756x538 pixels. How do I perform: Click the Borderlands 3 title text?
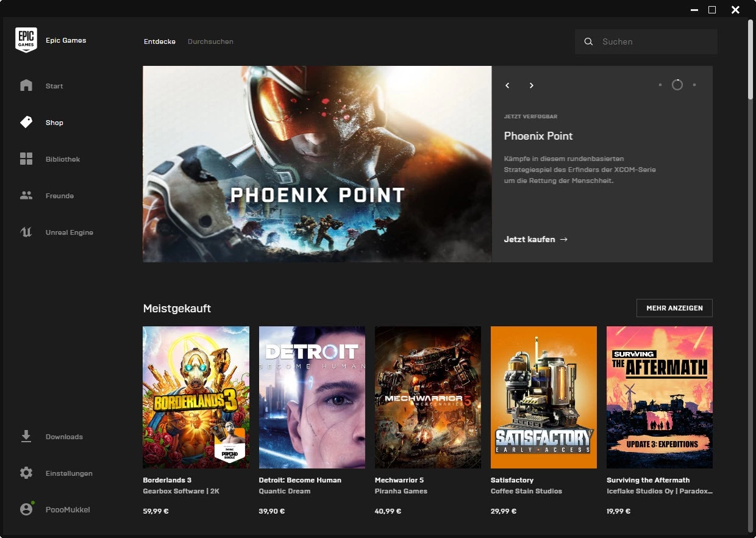[x=167, y=480]
